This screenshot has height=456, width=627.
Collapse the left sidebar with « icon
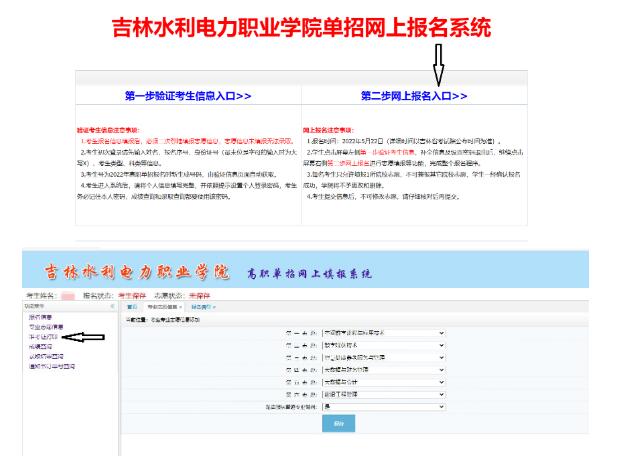point(111,307)
